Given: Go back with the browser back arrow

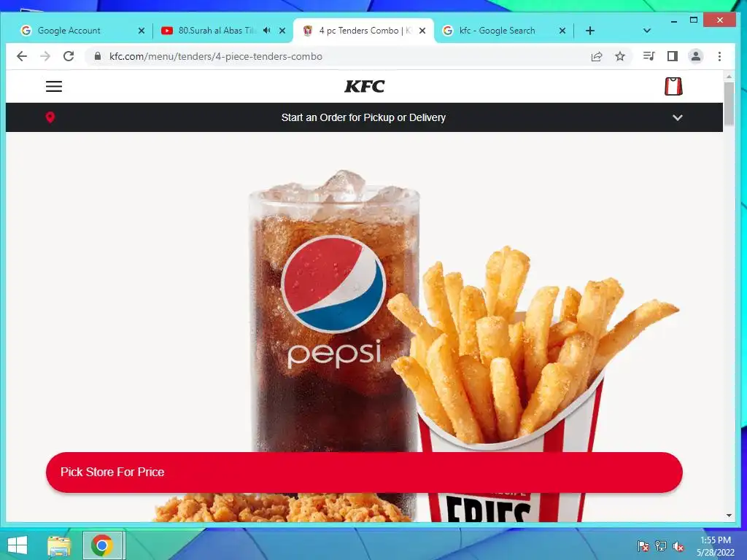Looking at the screenshot, I should 22,56.
